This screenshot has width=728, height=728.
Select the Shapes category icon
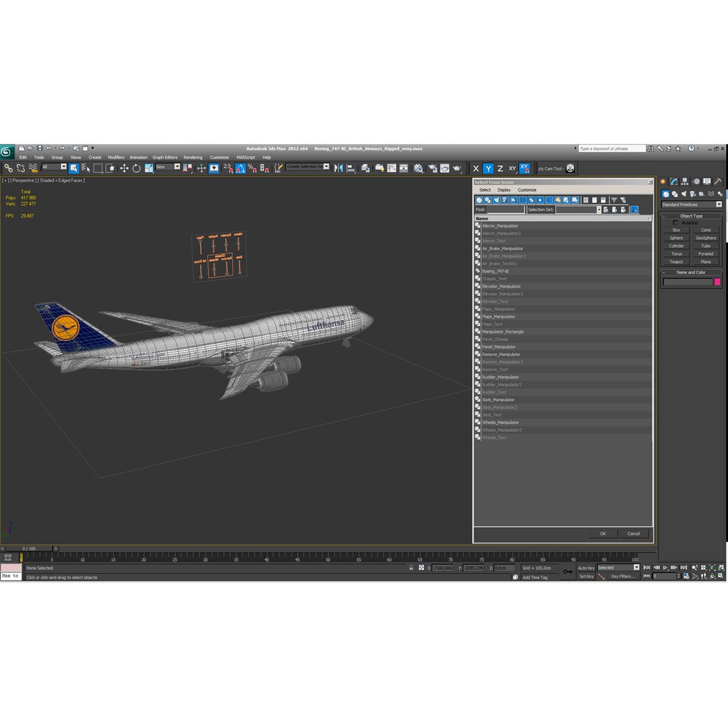(x=675, y=194)
